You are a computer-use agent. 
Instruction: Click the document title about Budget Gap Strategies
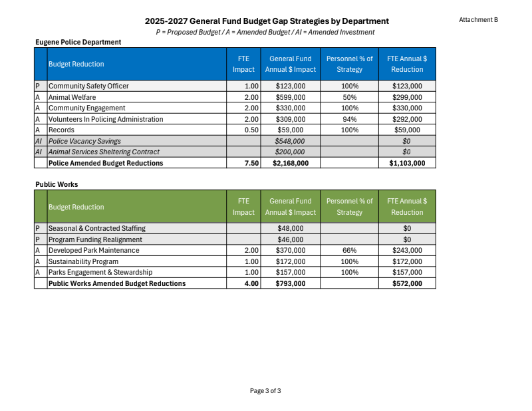click(x=267, y=21)
